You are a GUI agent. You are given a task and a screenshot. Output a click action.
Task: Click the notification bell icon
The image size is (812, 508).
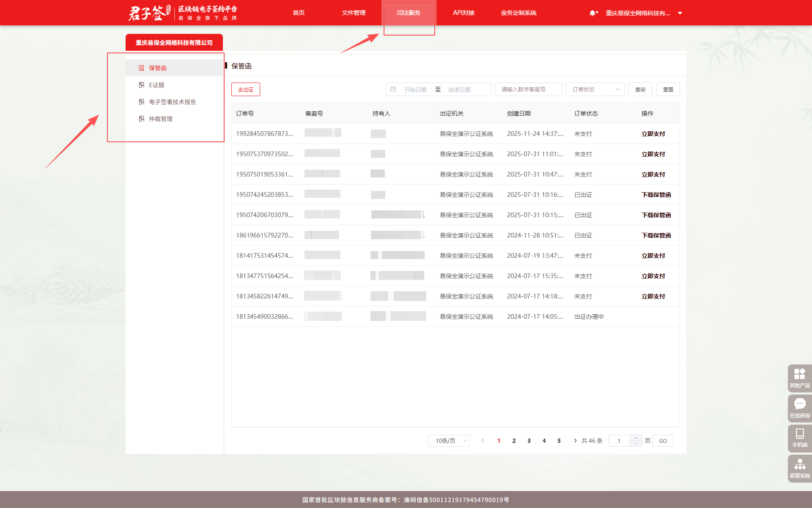(x=593, y=13)
